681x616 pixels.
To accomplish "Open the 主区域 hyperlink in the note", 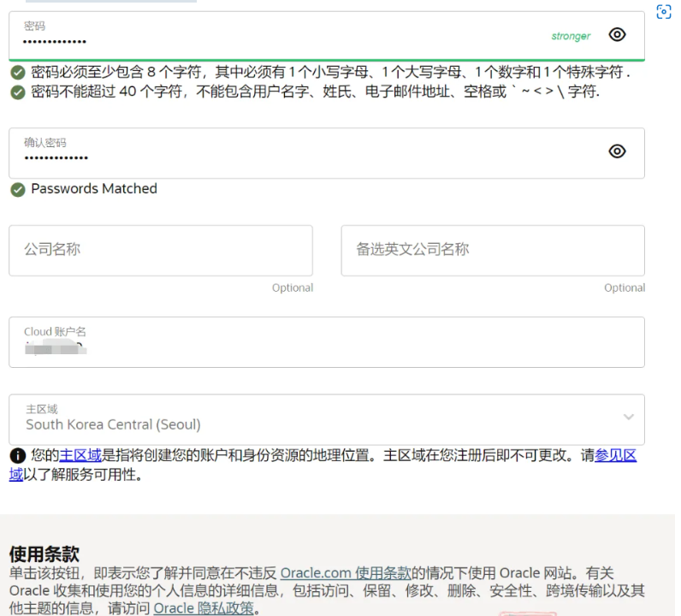I will 80,456.
